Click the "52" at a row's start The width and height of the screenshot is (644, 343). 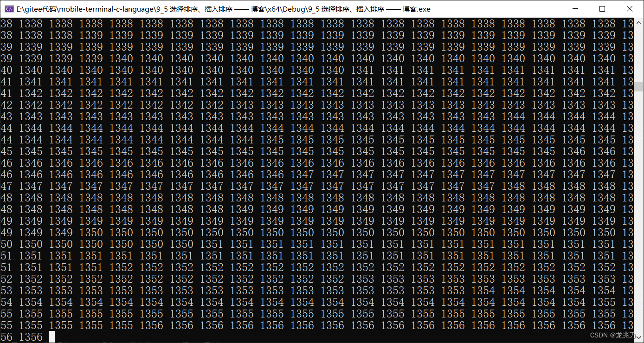[6, 279]
